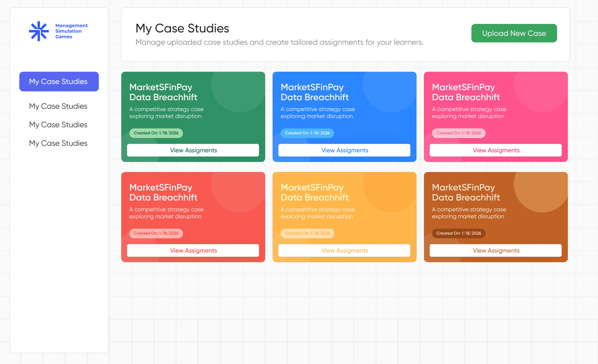This screenshot has width=598, height=364.
Task: Open View Assigments on the red card
Action: point(193,250)
